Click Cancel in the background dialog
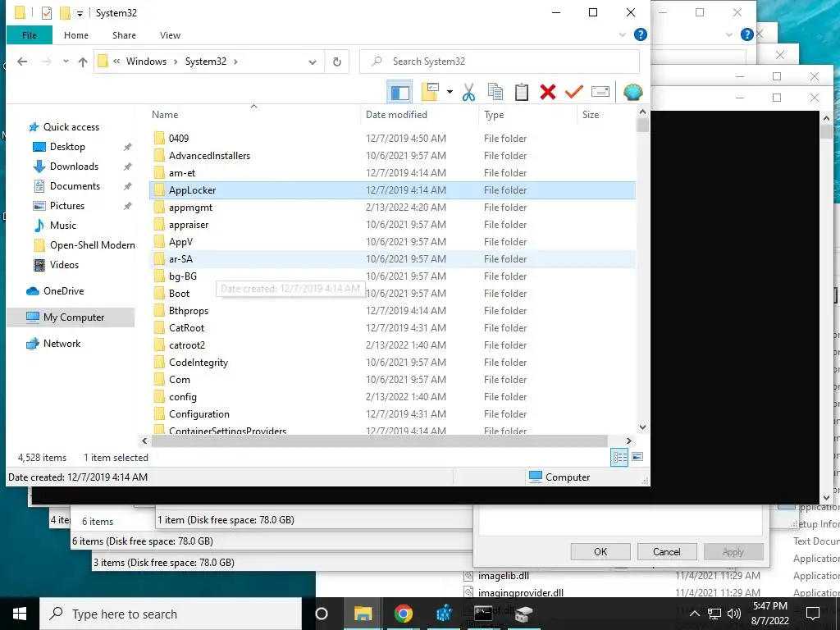 pyautogui.click(x=666, y=552)
